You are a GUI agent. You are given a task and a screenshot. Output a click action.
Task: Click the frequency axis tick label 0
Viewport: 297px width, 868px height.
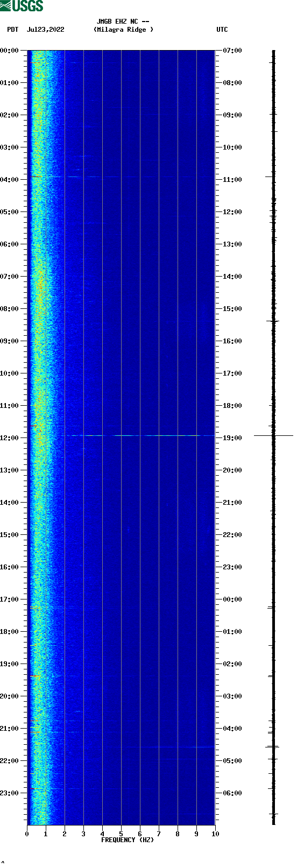pyautogui.click(x=27, y=834)
